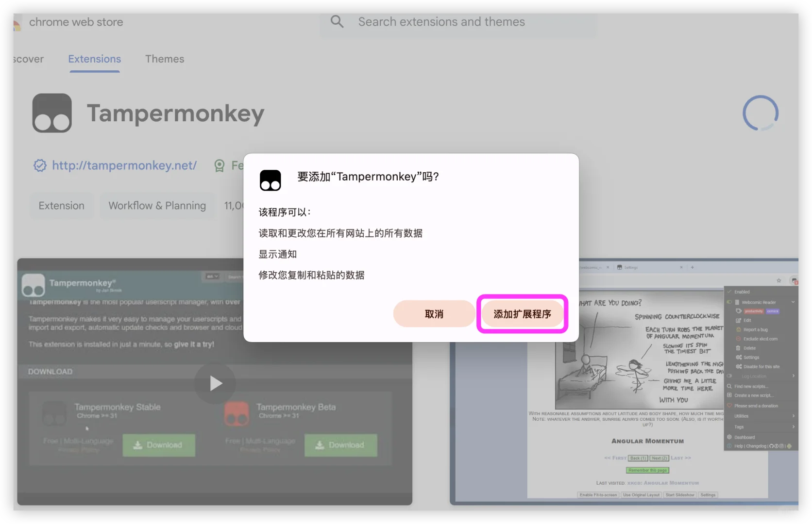Viewport: 812px width, 524px height.
Task: Click the Tampermonkey logo in the video preview header
Action: point(34,285)
